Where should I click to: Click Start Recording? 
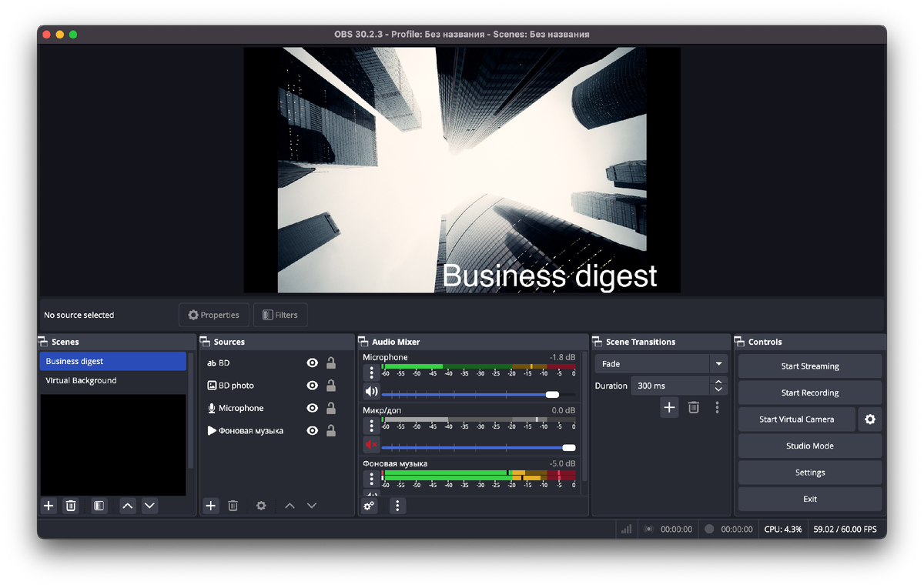tap(810, 393)
